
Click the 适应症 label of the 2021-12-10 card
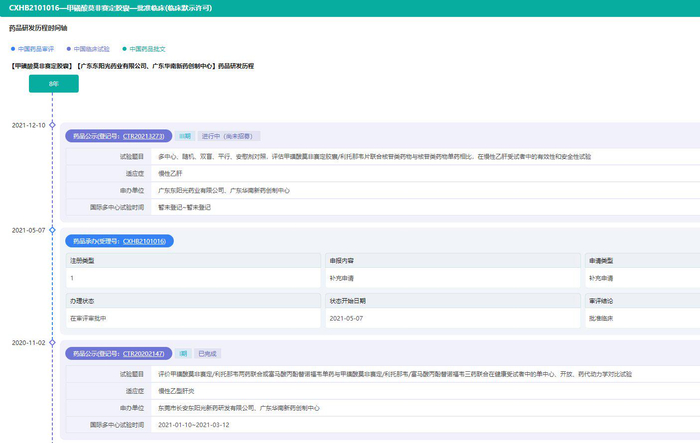coord(135,173)
